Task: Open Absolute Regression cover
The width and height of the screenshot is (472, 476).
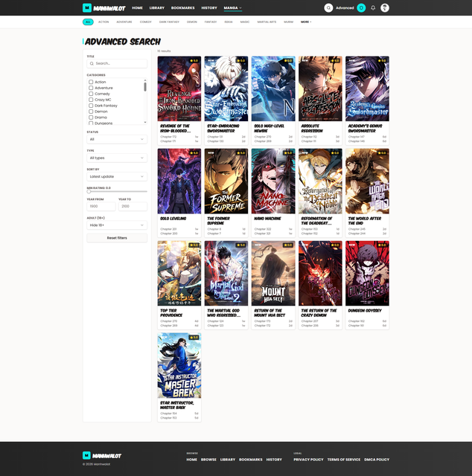Action: pos(320,89)
